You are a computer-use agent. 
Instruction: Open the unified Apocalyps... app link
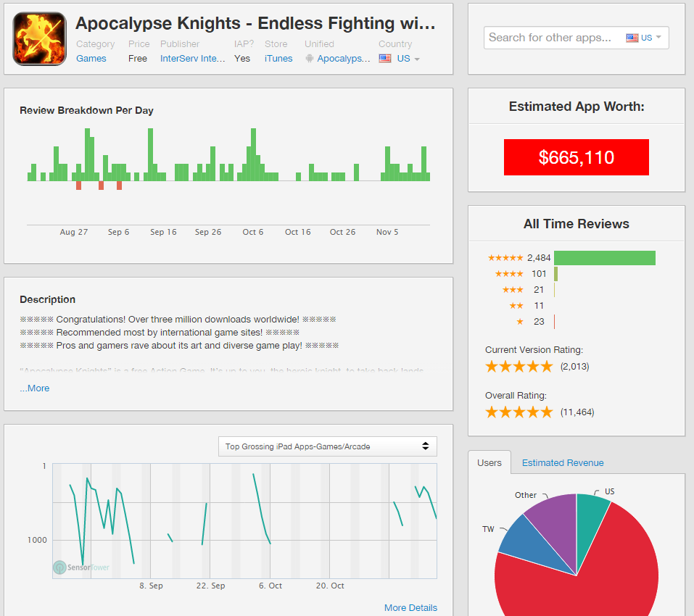(x=344, y=59)
